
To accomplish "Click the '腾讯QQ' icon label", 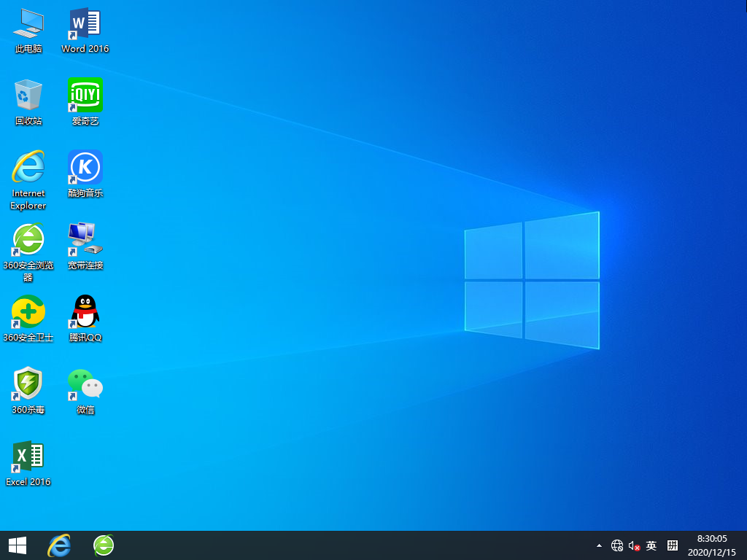I will [x=85, y=338].
